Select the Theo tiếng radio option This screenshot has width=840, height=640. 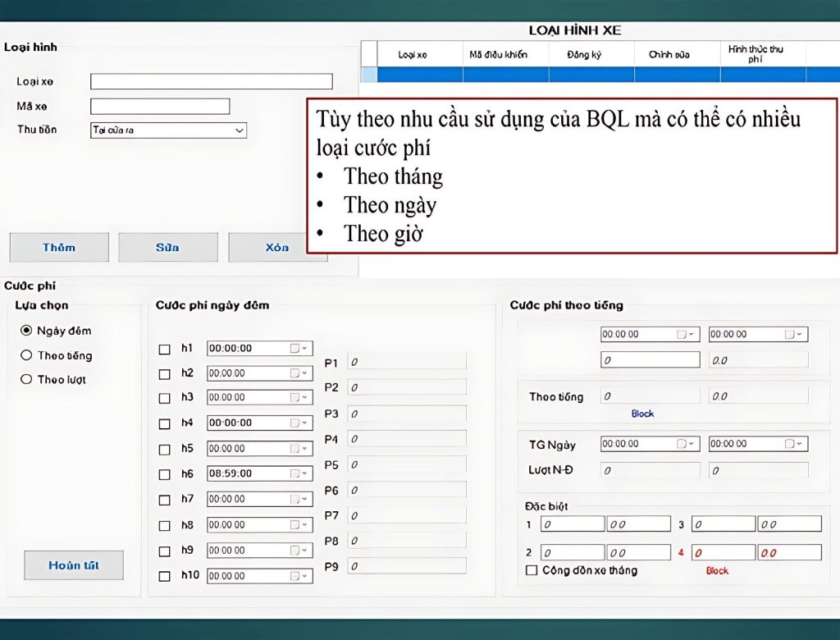click(x=27, y=355)
